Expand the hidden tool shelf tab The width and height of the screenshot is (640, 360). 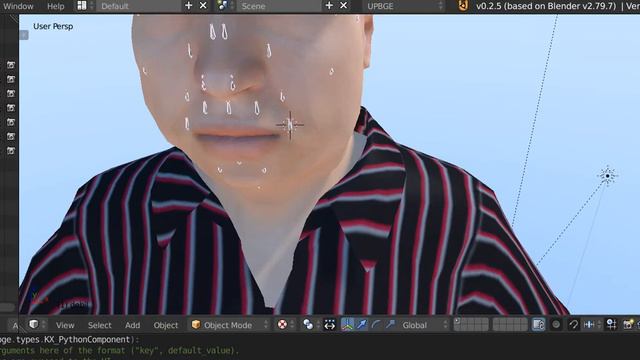point(24,35)
